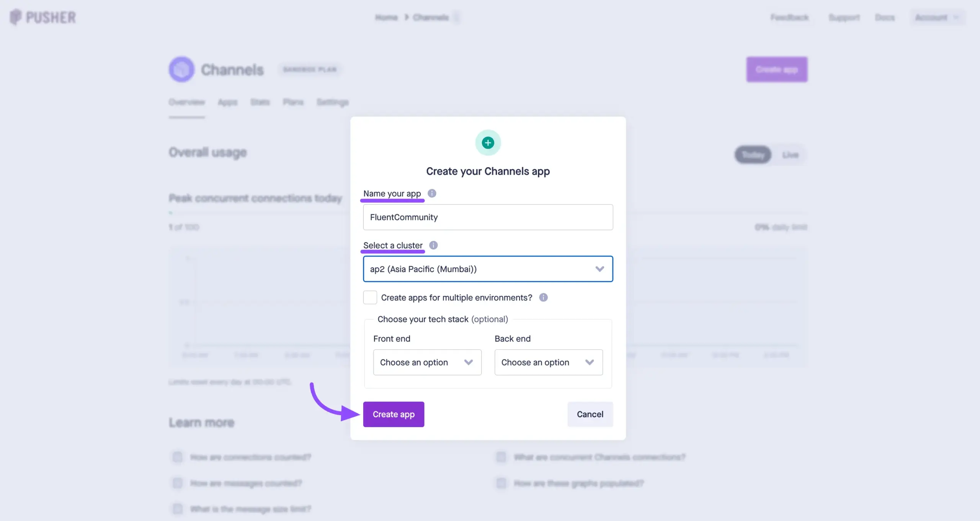This screenshot has height=521, width=980.
Task: Select the Today usage toggle
Action: tap(753, 155)
